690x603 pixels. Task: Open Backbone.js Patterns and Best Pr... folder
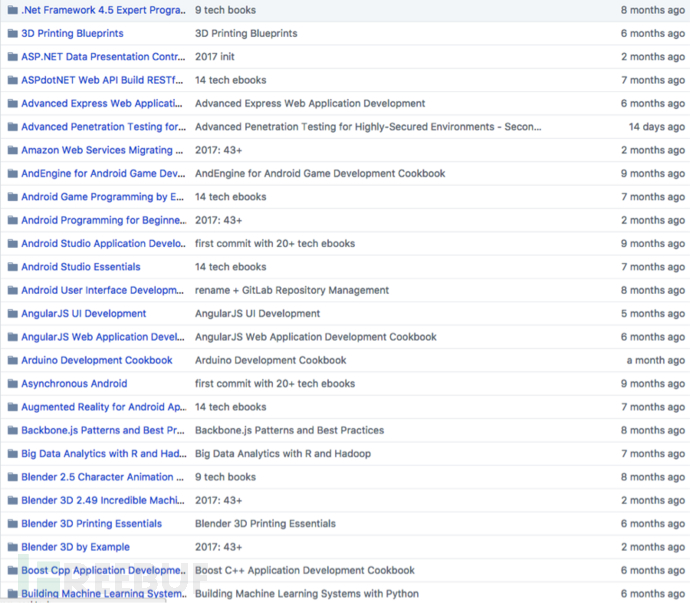pos(103,430)
